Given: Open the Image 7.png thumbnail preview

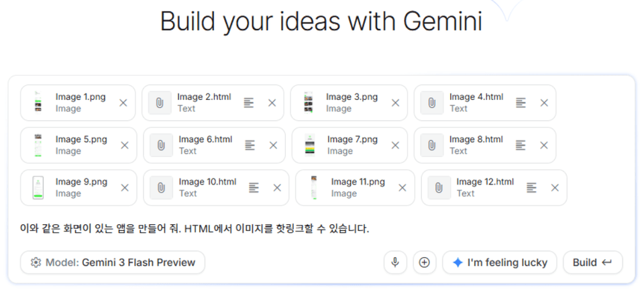Looking at the screenshot, I should tap(310, 145).
